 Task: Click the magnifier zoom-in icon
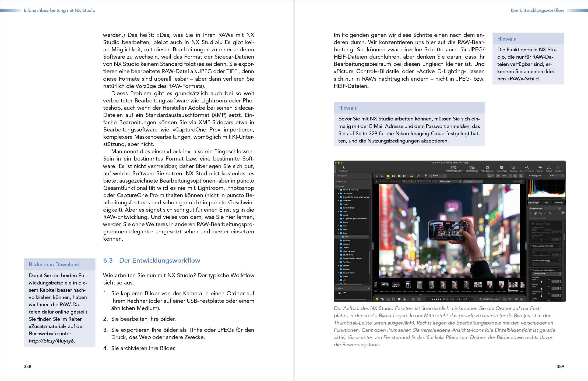(521, 176)
